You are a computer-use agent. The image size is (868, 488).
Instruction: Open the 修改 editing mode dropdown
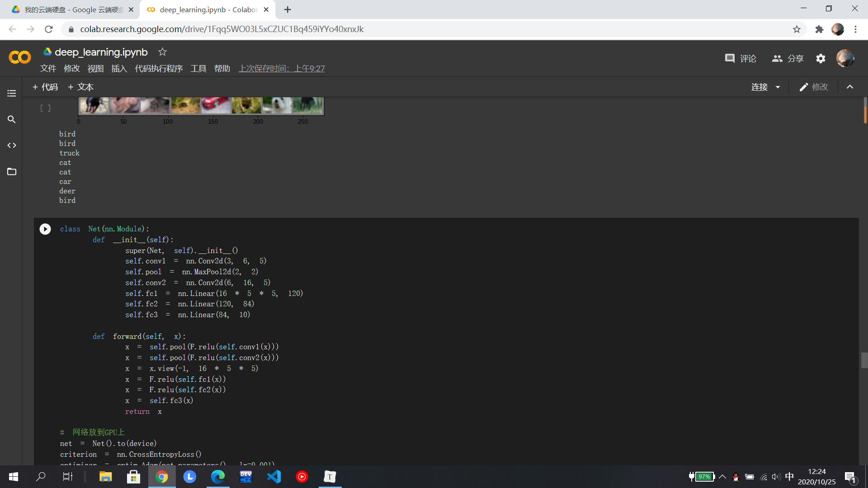[x=814, y=87]
